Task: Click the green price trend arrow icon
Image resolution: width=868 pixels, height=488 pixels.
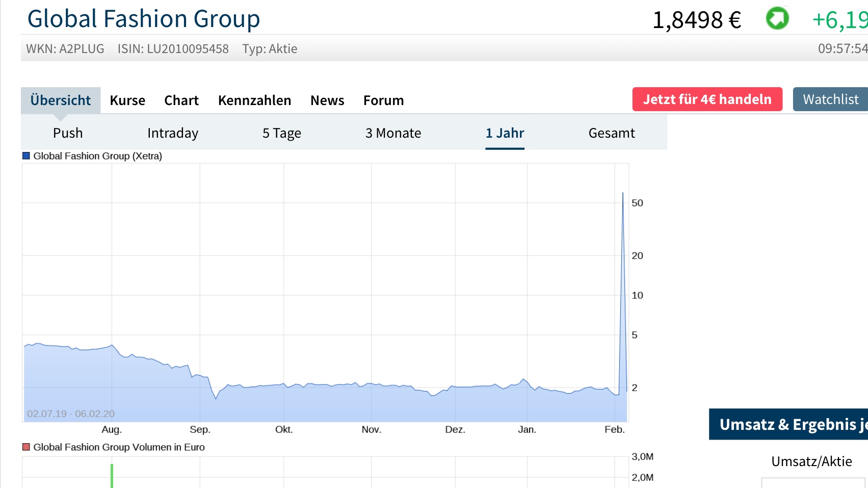Action: point(777,19)
